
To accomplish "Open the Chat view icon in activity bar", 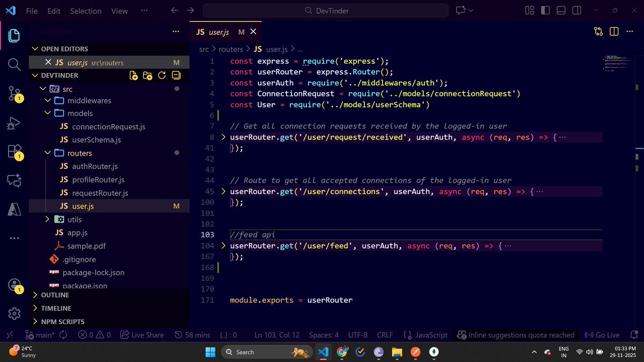I will 14,181.
